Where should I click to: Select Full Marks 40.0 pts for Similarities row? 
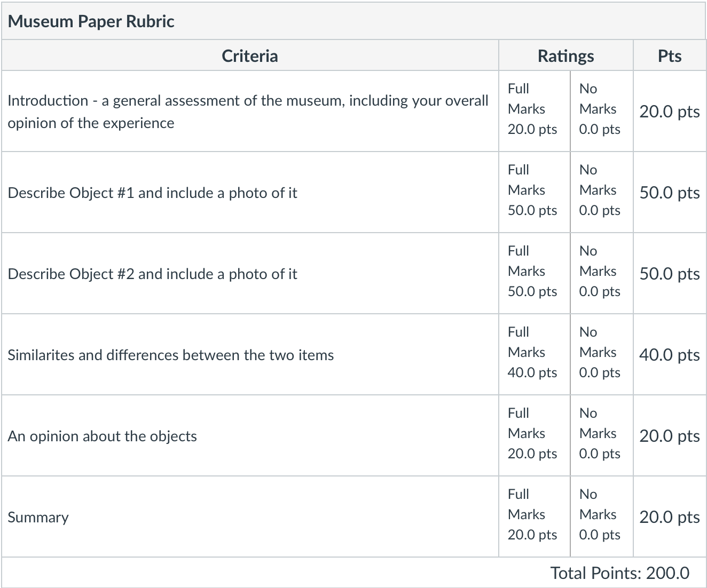coord(533,353)
